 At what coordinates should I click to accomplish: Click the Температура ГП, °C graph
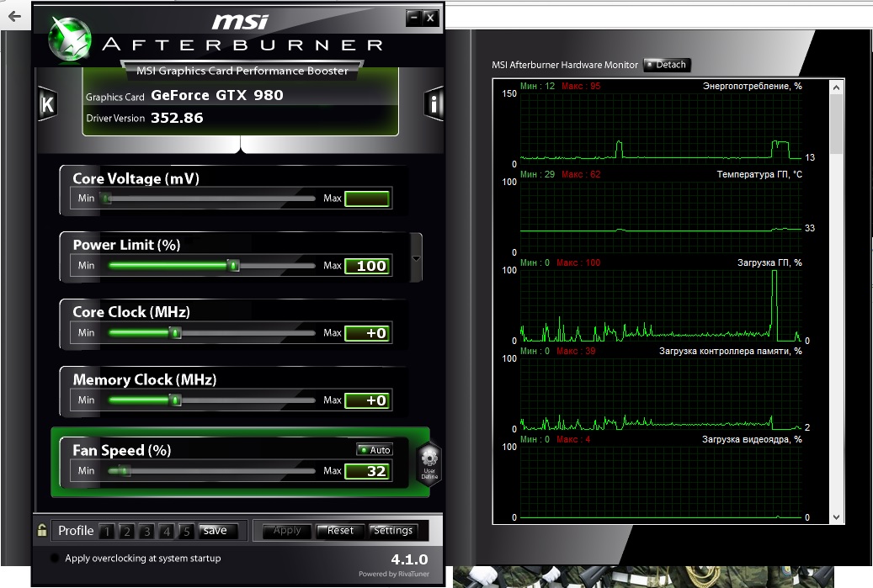(x=661, y=217)
